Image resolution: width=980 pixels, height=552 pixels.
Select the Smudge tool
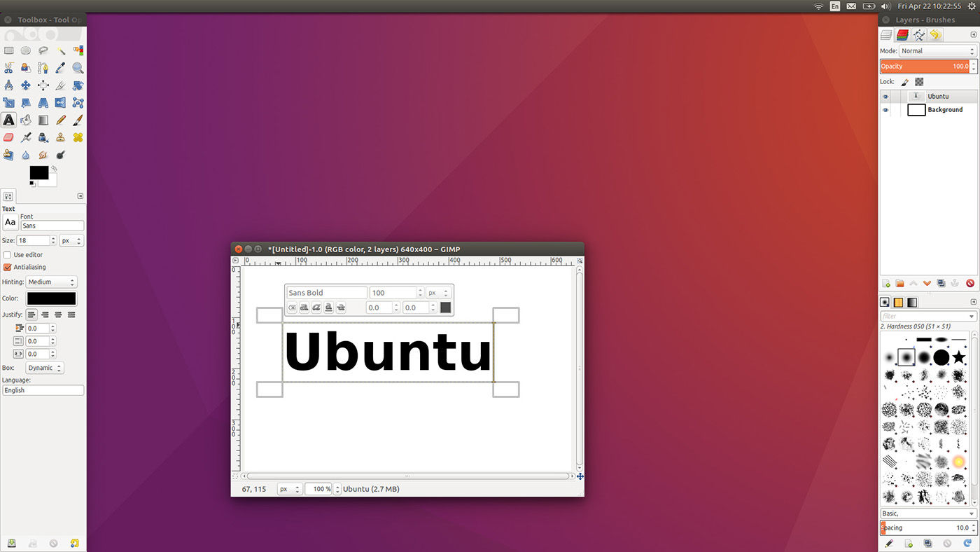pos(43,155)
